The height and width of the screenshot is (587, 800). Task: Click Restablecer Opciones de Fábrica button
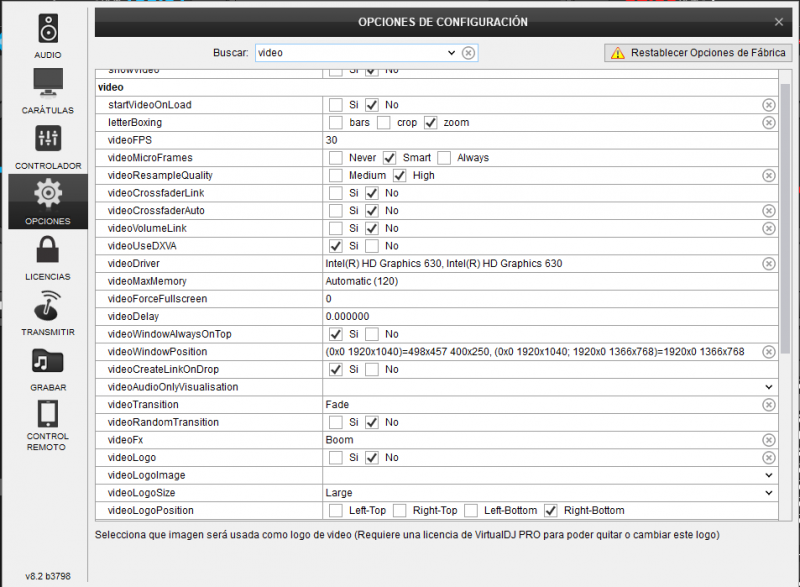point(698,53)
